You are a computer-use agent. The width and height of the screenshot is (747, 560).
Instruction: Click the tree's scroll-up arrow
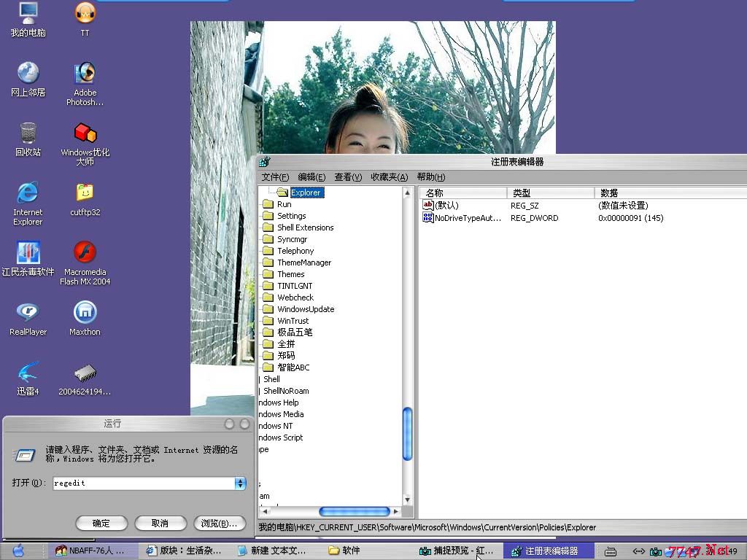(407, 192)
